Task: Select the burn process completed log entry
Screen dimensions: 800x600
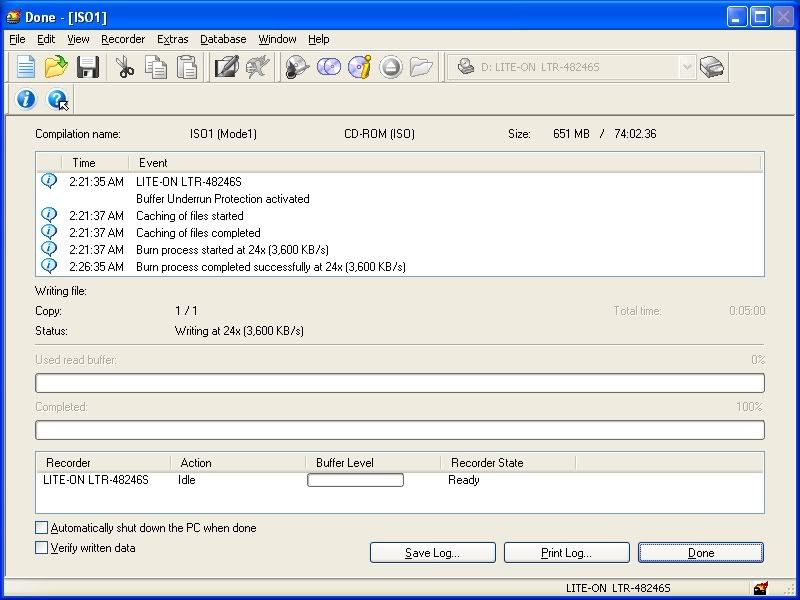Action: point(270,267)
